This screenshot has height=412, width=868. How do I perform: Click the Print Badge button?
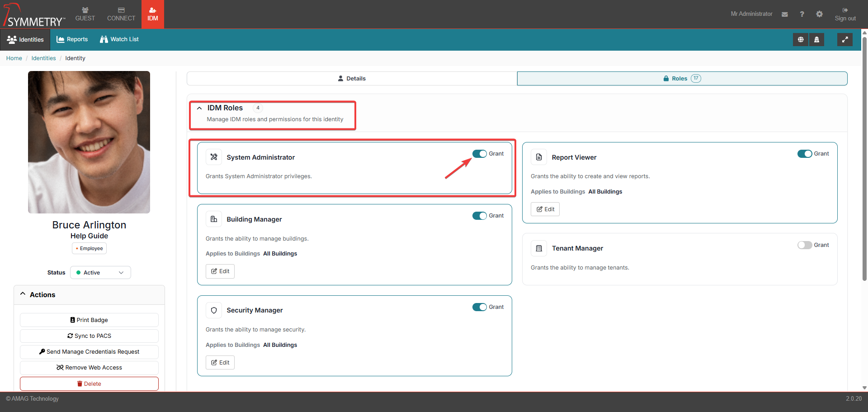point(89,320)
